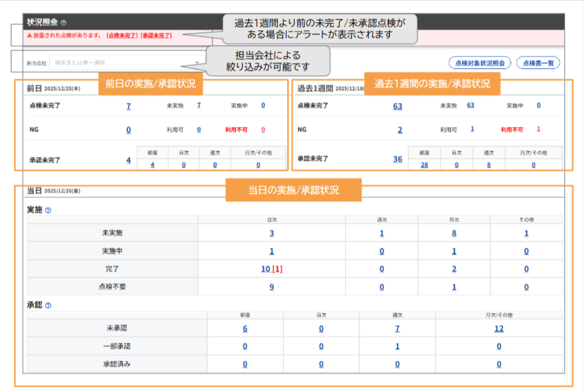Click the red warning triangle alert icon
The width and height of the screenshot is (584, 392).
coord(29,35)
